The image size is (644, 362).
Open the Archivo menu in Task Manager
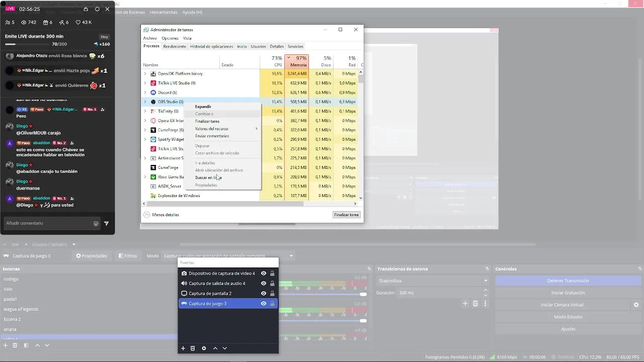[x=150, y=38]
